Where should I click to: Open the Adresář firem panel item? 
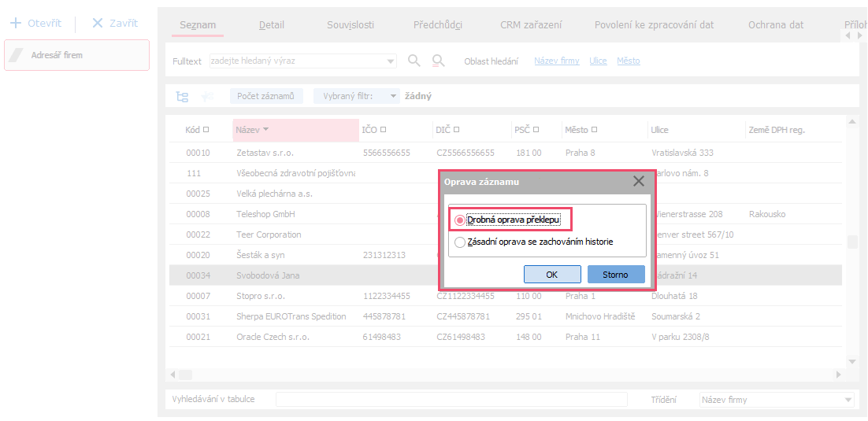click(x=76, y=55)
